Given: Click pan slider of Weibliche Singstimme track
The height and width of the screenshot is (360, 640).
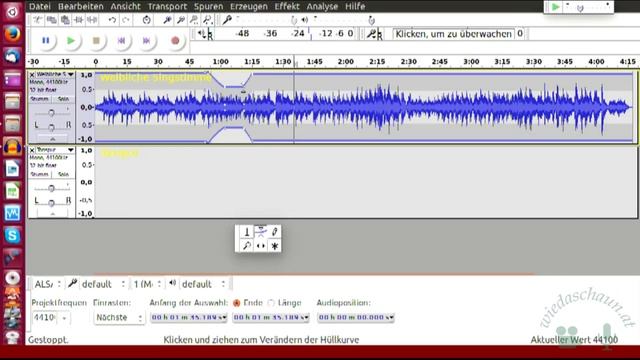Looking at the screenshot, I should point(51,127).
